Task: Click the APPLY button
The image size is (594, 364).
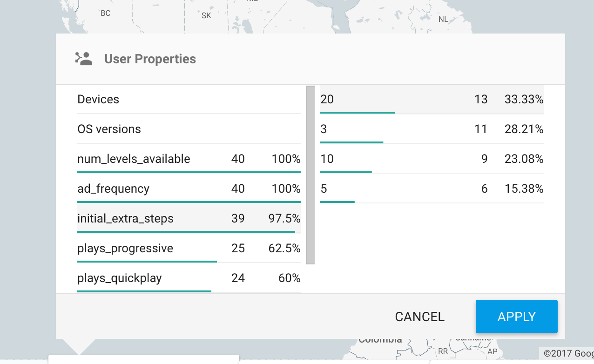Action: click(516, 317)
